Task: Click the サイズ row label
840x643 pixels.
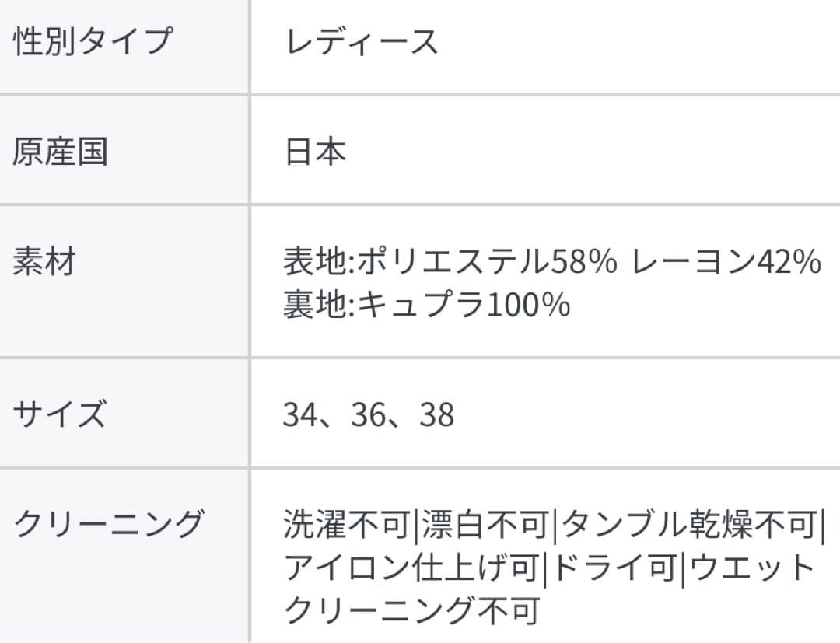Action: (x=59, y=414)
